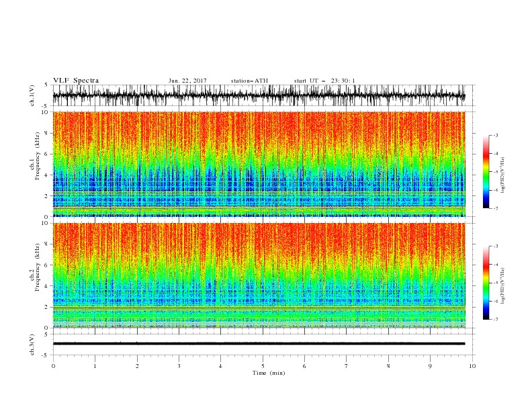Click the "9" tick label on the time axis
The image size is (532, 411).
pyautogui.click(x=430, y=366)
